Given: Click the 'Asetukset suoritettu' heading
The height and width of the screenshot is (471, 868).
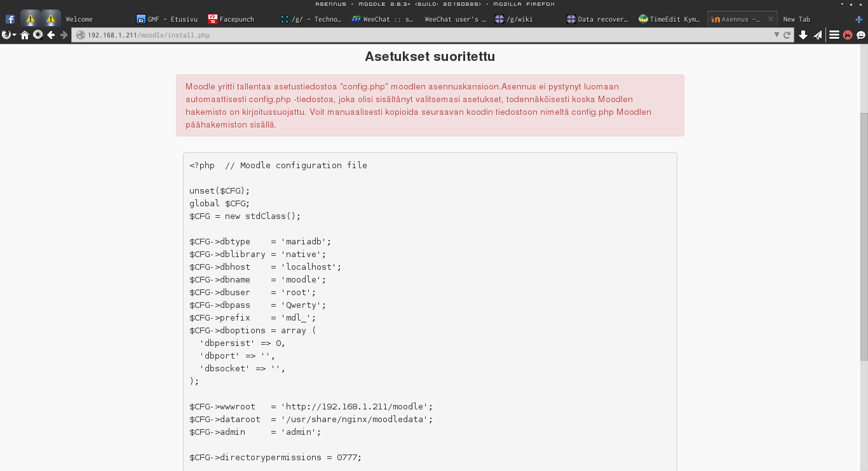Looking at the screenshot, I should 430,56.
